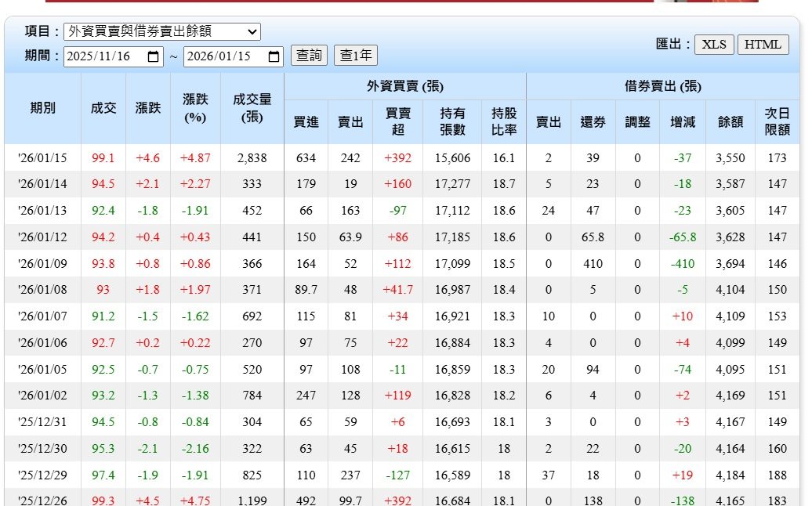
Task: Select the '26/01/15 date row
Action: (x=402, y=157)
